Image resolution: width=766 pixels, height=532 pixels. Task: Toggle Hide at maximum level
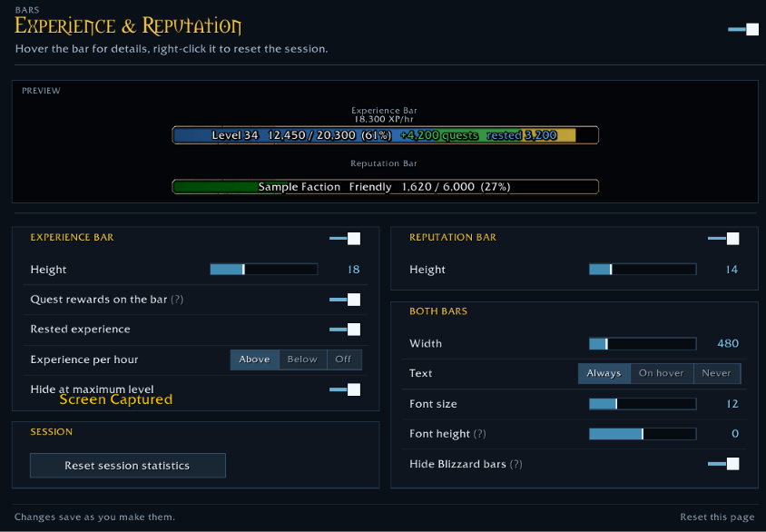(x=345, y=389)
